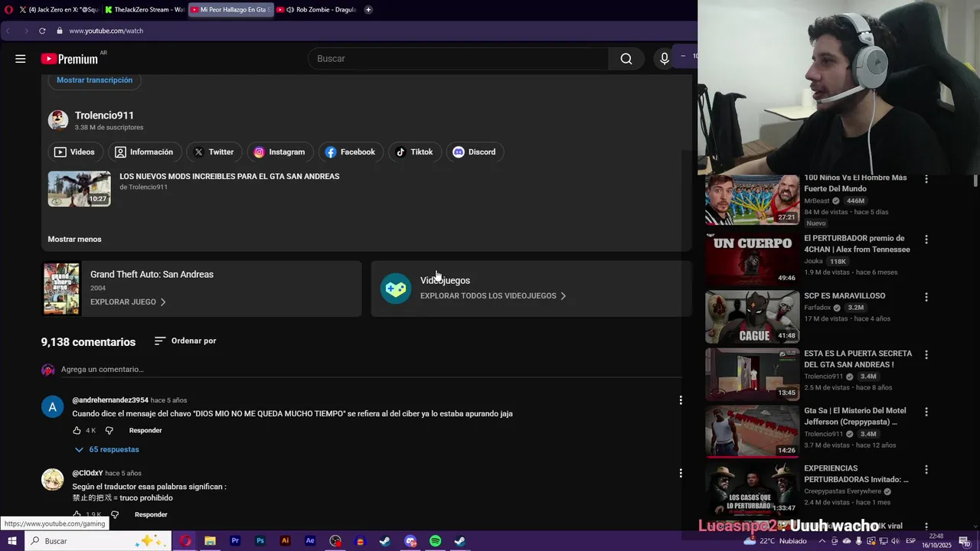The height and width of the screenshot is (551, 980).
Task: Click EXPLORAR TODOS LOS VIDEOJUEGOS link
Action: [x=493, y=296]
